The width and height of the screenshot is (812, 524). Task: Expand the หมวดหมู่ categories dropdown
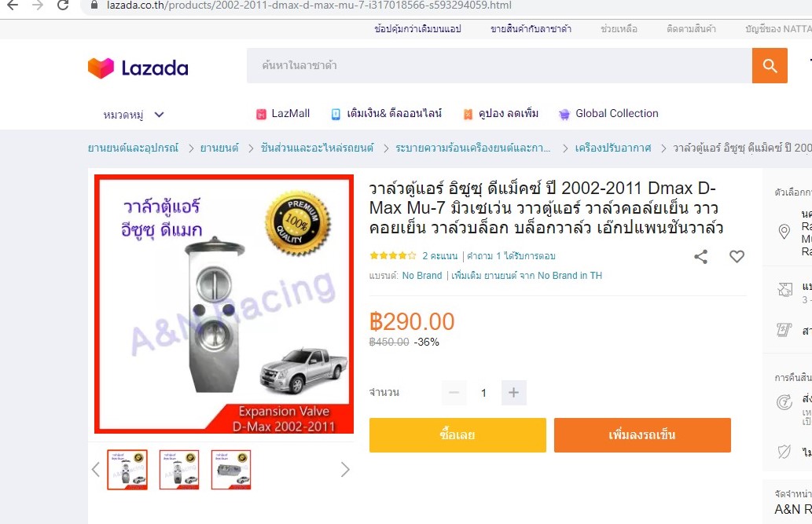point(134,115)
